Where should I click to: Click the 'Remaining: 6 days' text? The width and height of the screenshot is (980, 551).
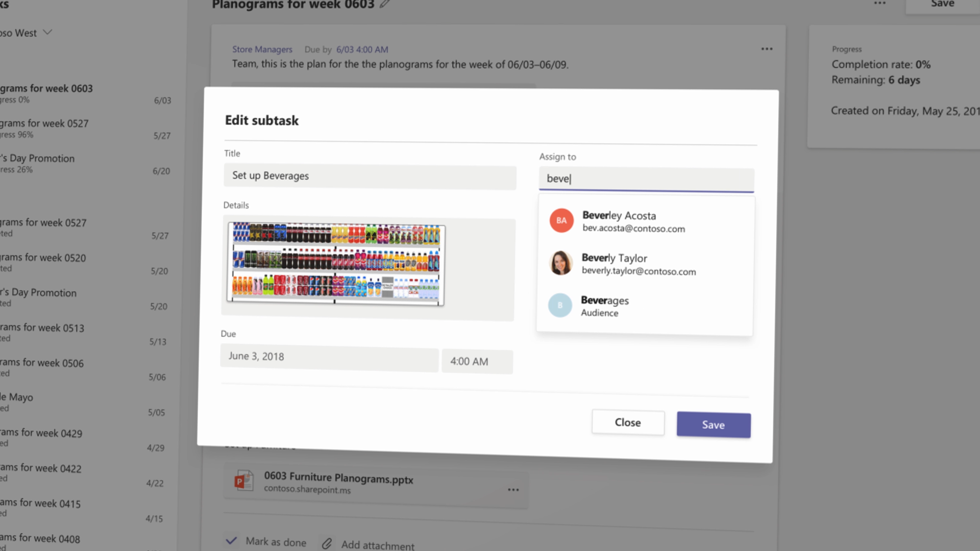pyautogui.click(x=876, y=80)
